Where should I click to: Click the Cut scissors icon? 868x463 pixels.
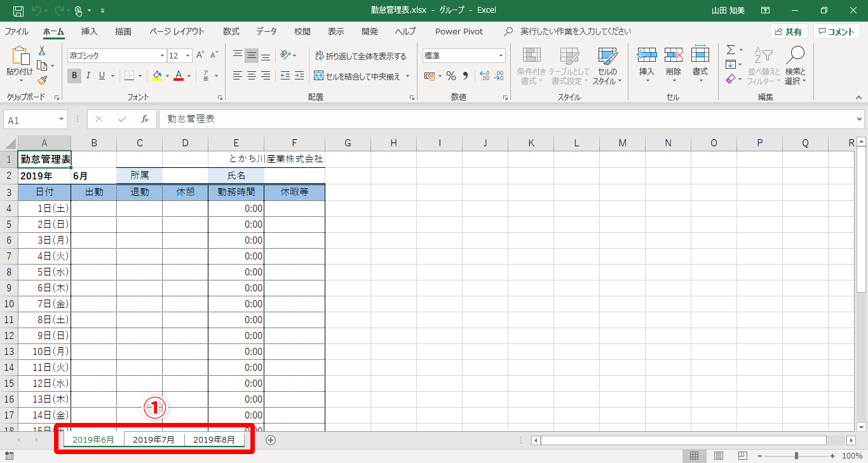pyautogui.click(x=42, y=51)
